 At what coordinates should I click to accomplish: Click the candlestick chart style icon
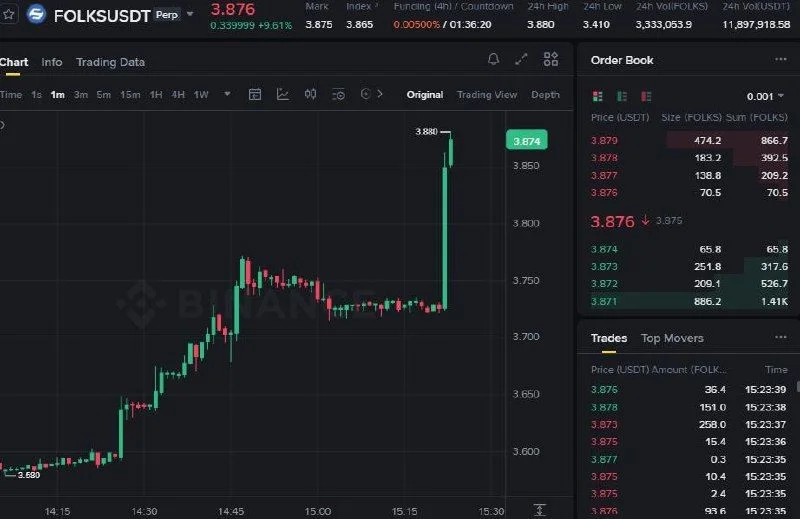pos(310,94)
